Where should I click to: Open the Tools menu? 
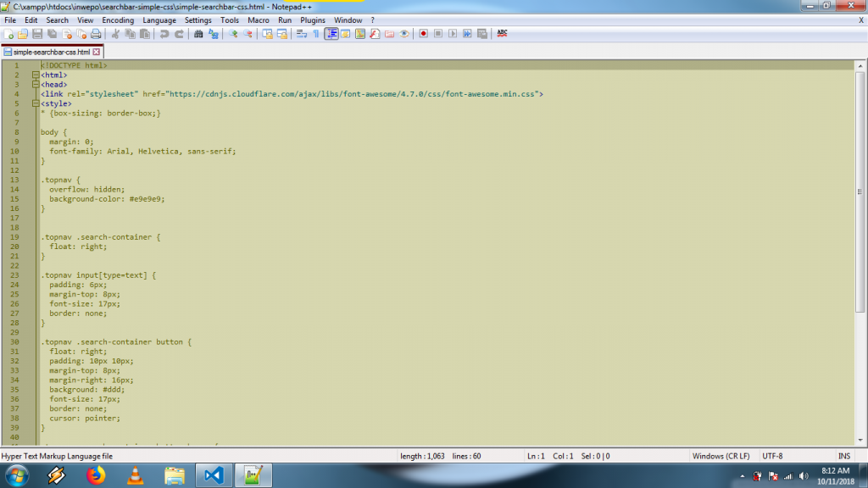tap(229, 20)
